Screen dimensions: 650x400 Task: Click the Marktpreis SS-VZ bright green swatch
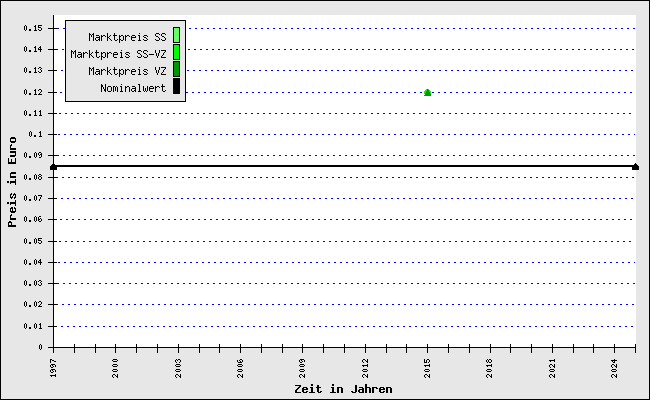pos(177,52)
